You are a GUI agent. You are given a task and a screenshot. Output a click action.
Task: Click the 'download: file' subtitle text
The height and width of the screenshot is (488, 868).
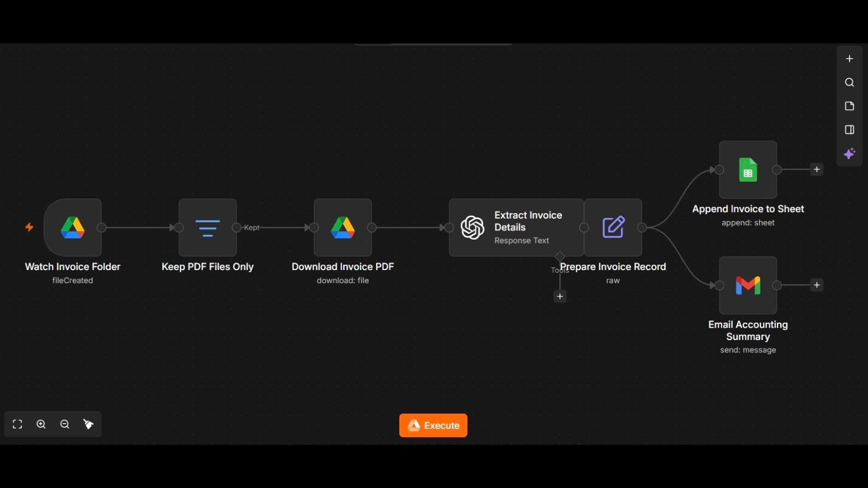point(343,281)
